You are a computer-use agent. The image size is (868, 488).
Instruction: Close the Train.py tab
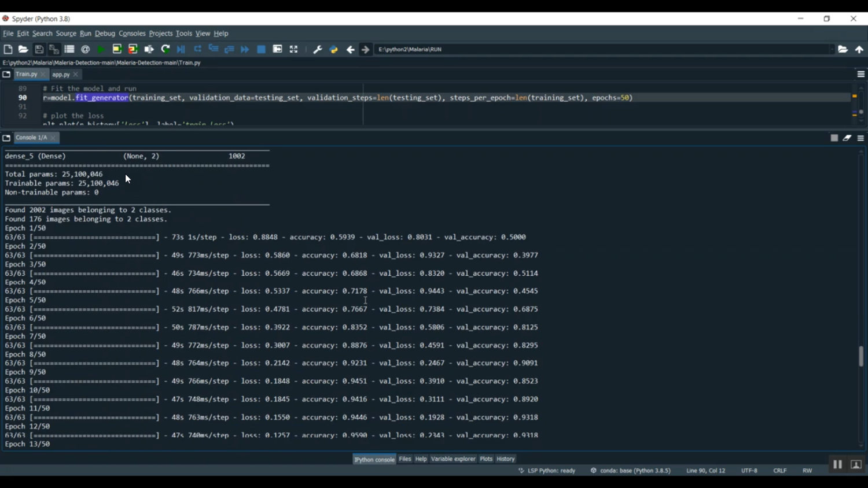pos(43,75)
